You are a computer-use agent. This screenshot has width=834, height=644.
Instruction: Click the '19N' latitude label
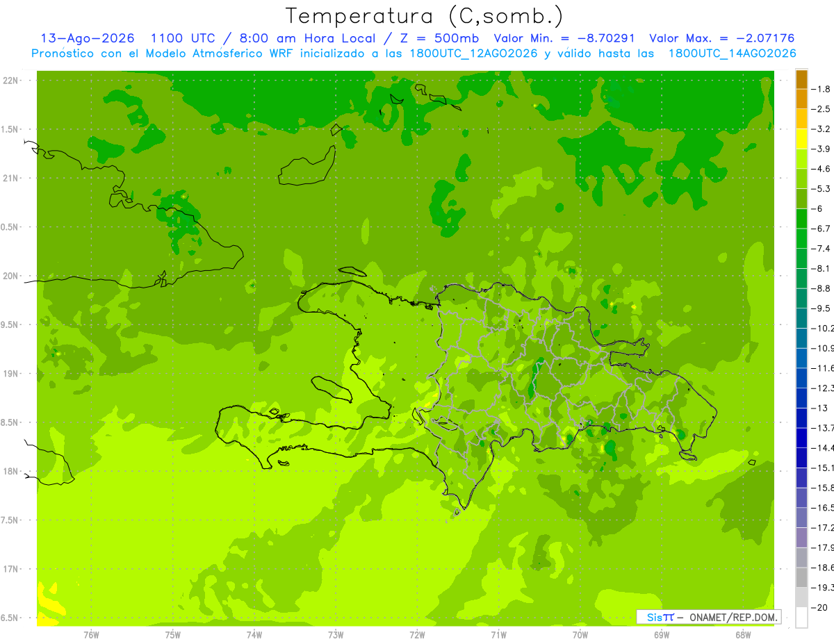point(11,374)
